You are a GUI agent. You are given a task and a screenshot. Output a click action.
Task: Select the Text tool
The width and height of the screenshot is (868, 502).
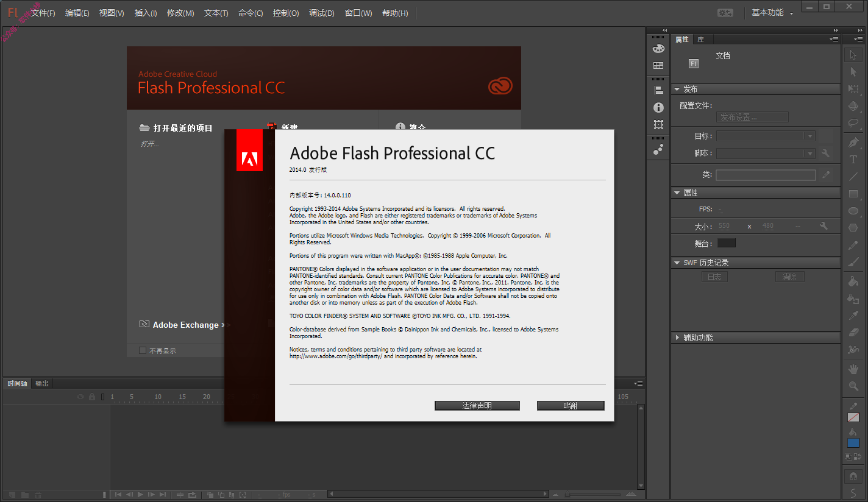[x=853, y=160]
